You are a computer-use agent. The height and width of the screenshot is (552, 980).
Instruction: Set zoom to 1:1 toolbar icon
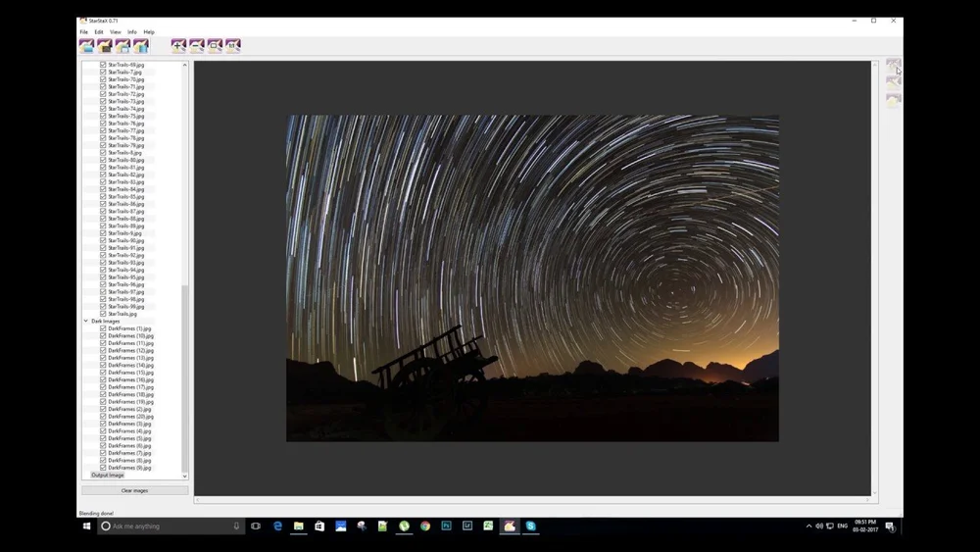[233, 46]
